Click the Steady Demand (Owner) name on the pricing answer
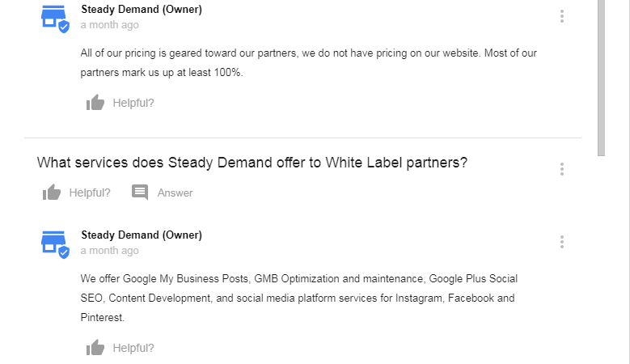The height and width of the screenshot is (364, 630). tap(142, 10)
